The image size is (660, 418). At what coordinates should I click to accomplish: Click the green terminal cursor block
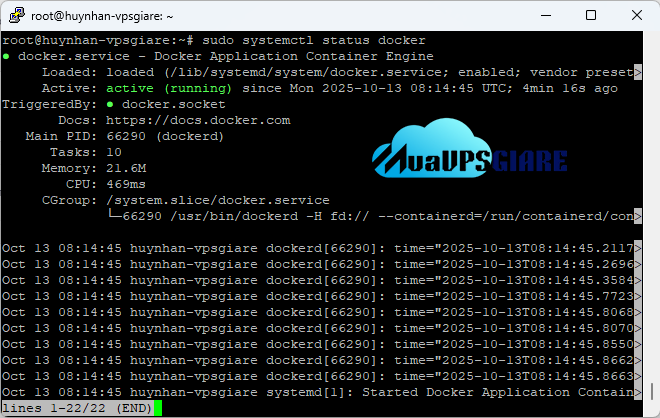tap(157, 408)
